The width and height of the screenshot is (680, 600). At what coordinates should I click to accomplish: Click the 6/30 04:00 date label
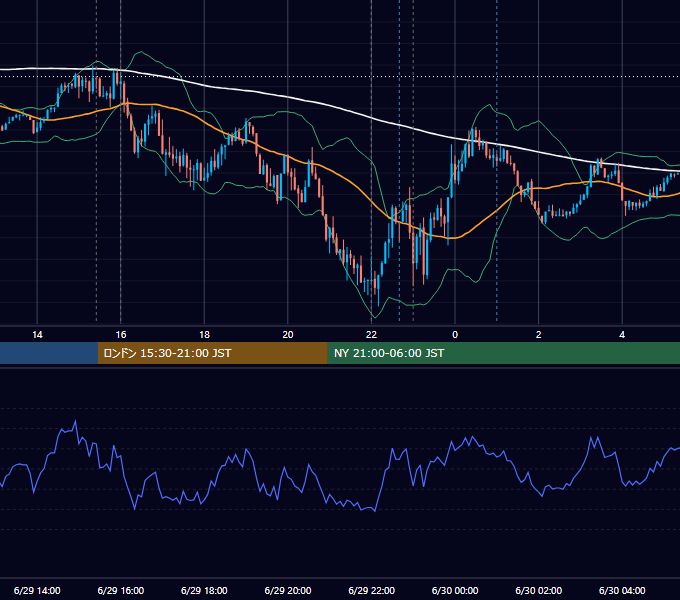click(622, 590)
